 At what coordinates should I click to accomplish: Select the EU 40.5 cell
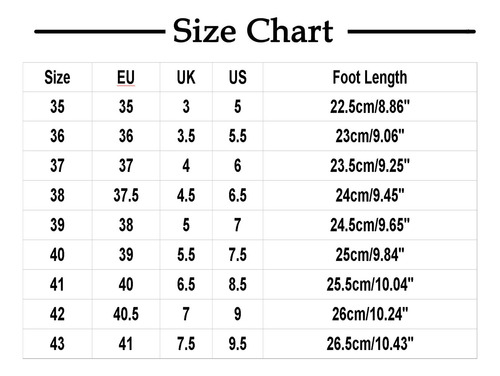(126, 314)
